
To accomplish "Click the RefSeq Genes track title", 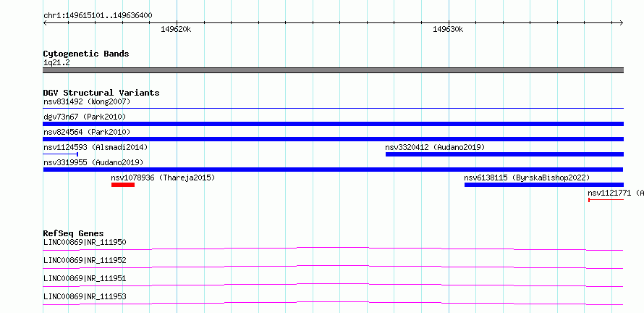I will point(73,233).
